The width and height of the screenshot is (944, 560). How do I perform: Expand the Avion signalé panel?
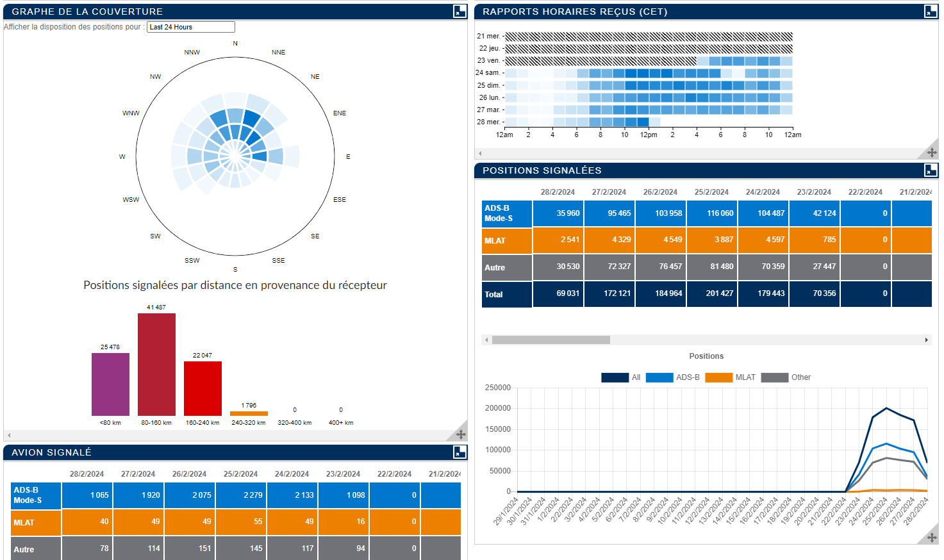coord(460,452)
